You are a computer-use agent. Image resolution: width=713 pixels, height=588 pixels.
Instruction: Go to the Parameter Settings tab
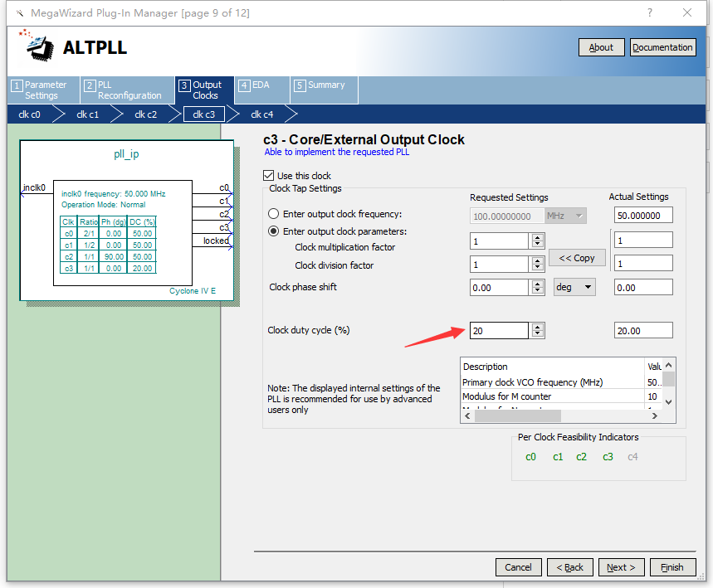pos(44,90)
